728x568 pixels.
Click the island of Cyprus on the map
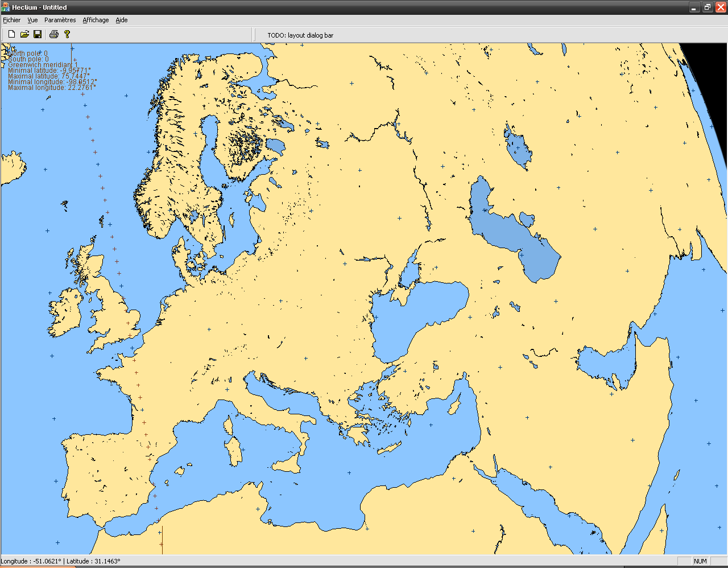454,405
